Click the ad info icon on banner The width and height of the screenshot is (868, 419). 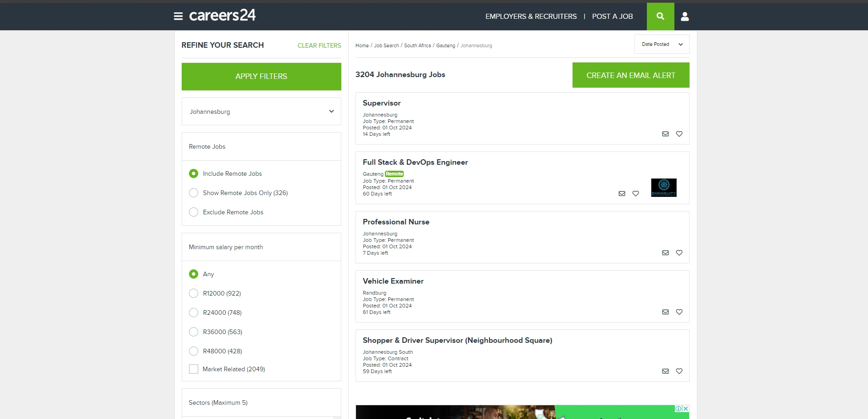tap(678, 408)
